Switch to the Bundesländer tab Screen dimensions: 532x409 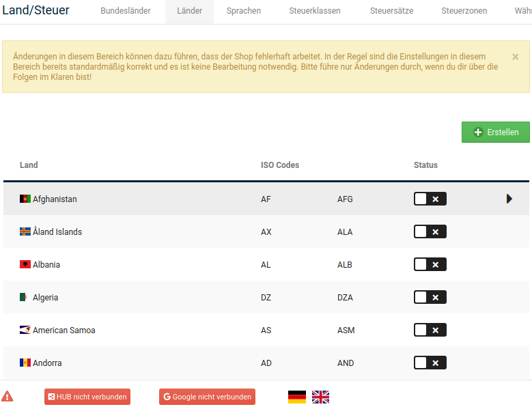(126, 11)
